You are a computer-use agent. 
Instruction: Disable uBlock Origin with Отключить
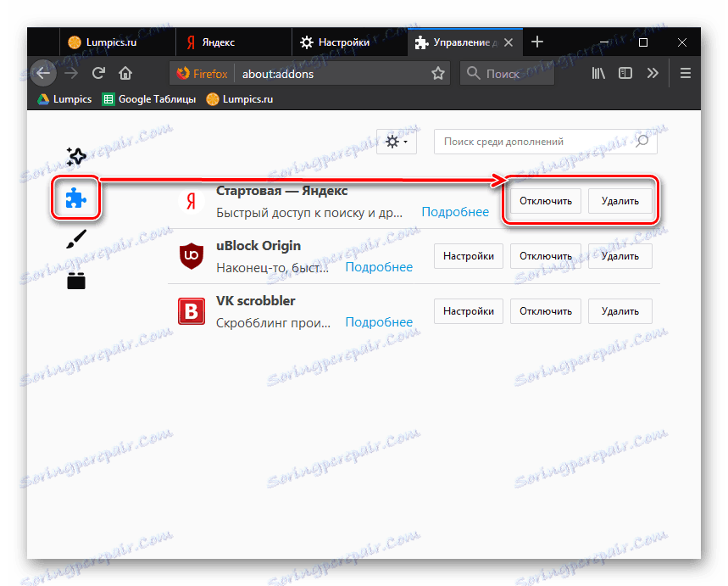pos(546,256)
